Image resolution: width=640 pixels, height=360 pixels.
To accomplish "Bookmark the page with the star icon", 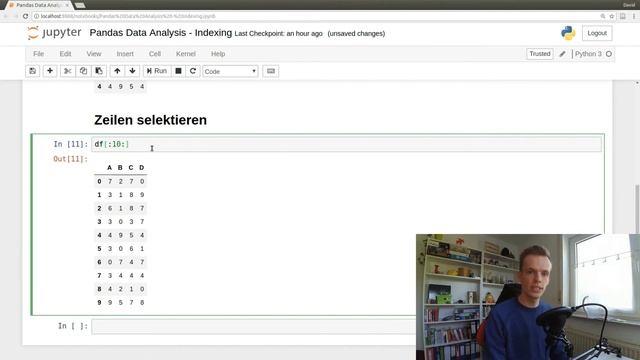I will (x=611, y=16).
